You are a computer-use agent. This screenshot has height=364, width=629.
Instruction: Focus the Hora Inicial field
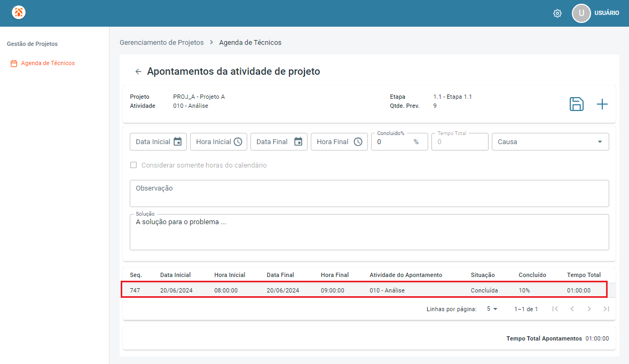tap(218, 142)
